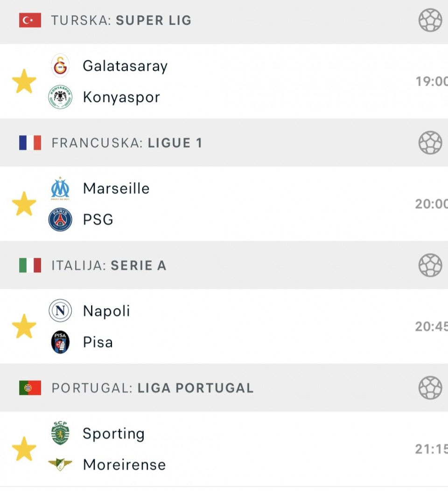Open the Turska: Super Lig league header

(x=121, y=21)
